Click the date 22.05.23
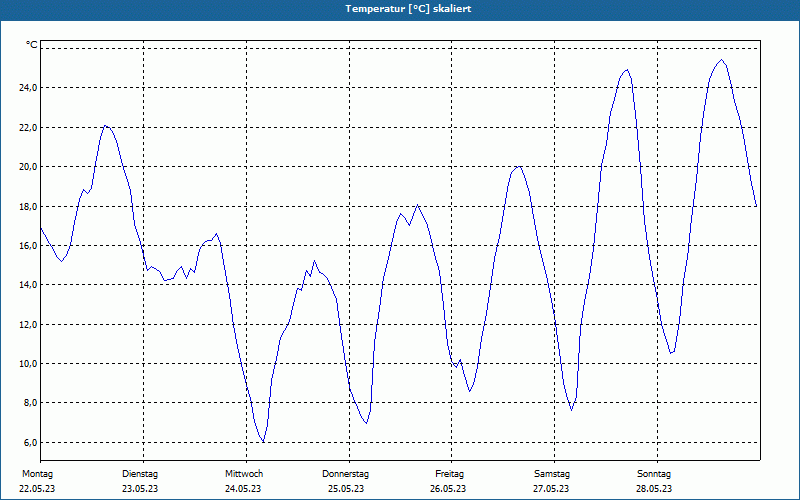 tap(37, 489)
